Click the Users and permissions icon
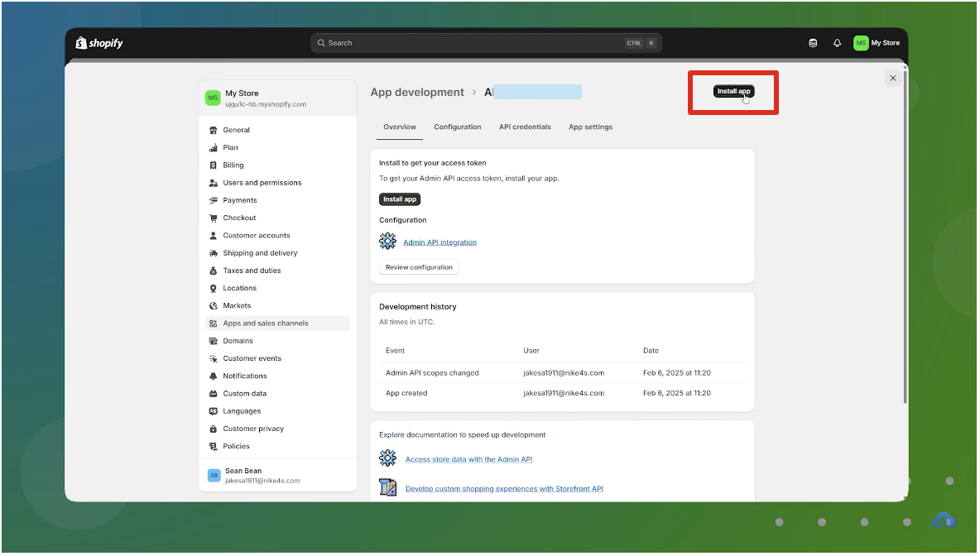980x556 pixels. click(x=213, y=183)
